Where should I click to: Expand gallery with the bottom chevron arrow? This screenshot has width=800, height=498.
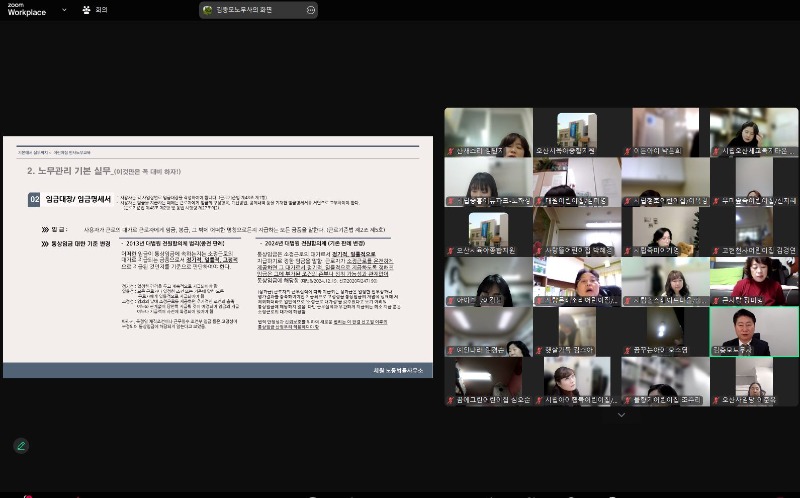pyautogui.click(x=621, y=414)
